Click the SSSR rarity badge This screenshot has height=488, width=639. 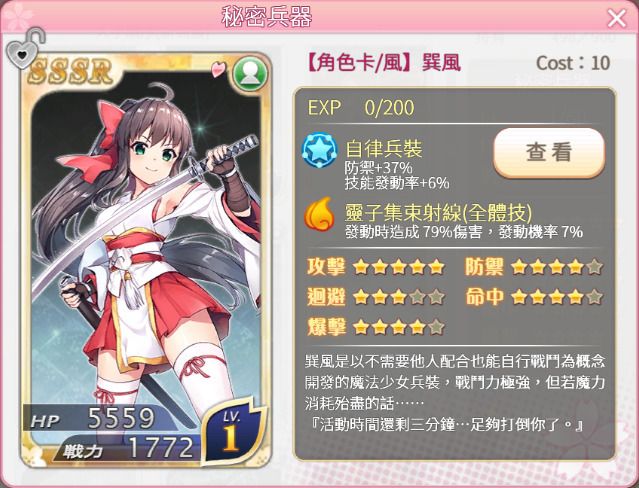coord(70,71)
